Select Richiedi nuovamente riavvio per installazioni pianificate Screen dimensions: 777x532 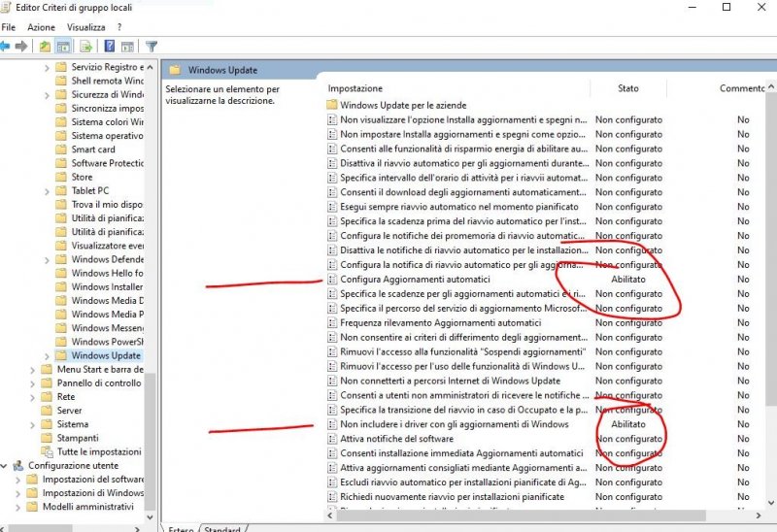[x=452, y=497]
